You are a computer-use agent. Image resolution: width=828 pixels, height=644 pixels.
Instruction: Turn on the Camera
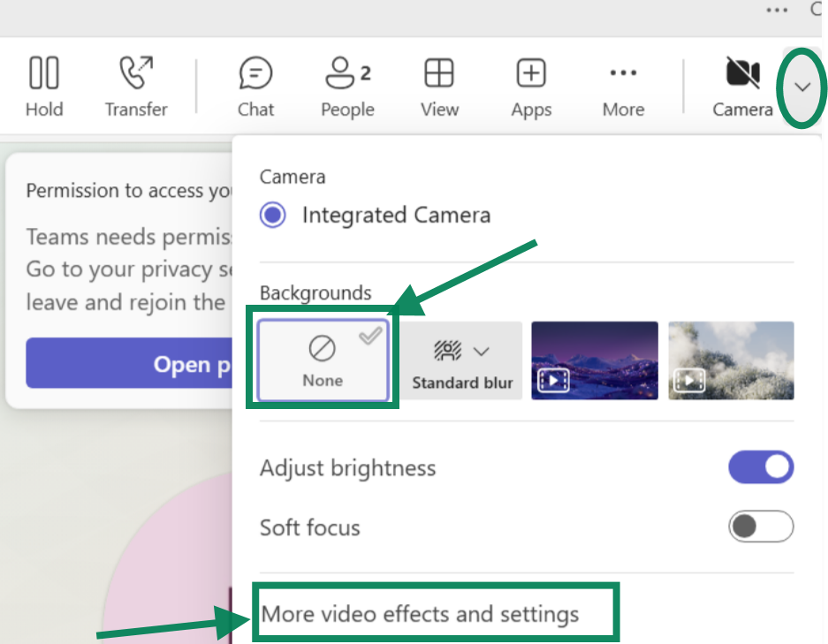(742, 87)
